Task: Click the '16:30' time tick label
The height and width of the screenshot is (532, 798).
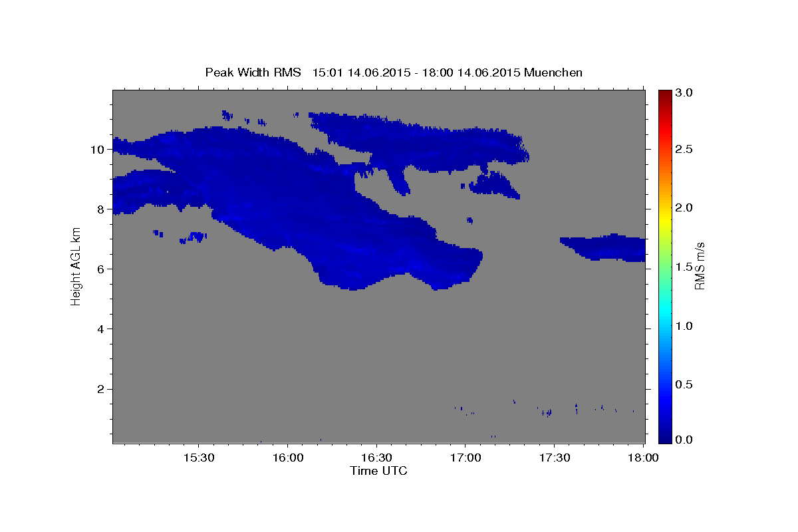Action: 376,458
